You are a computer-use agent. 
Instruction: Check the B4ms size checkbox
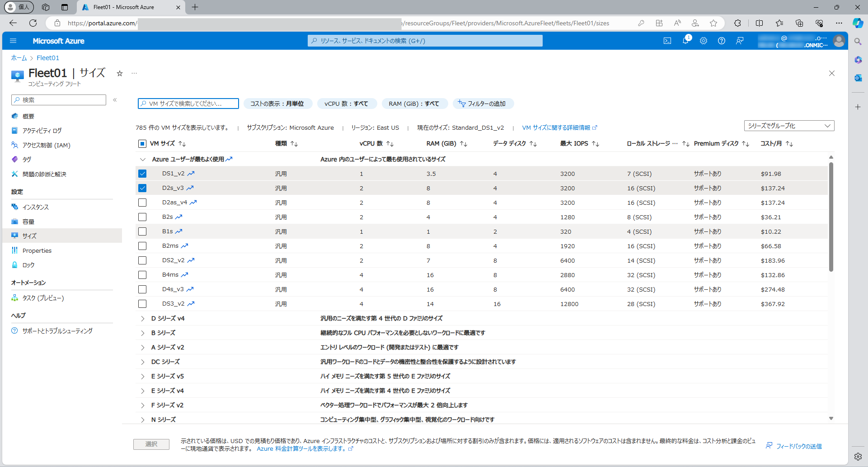(x=142, y=275)
